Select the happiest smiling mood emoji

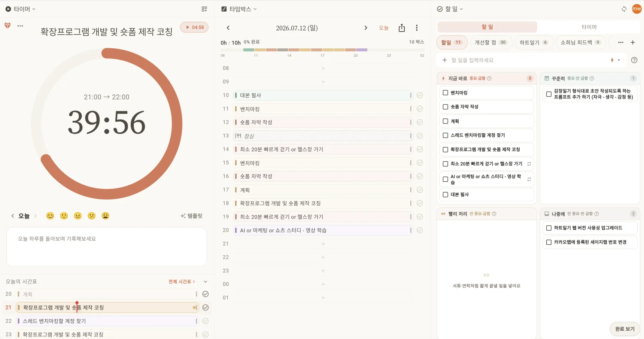(x=50, y=216)
